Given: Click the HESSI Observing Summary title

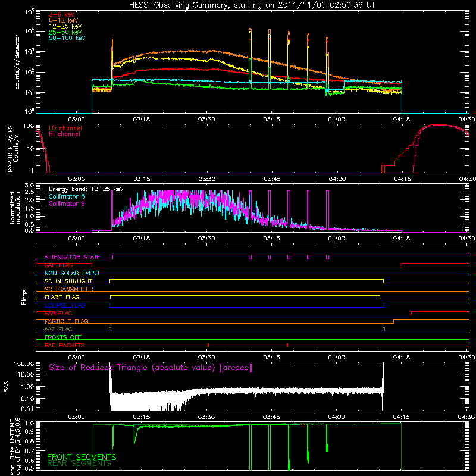Looking at the screenshot, I should (x=252, y=5).
